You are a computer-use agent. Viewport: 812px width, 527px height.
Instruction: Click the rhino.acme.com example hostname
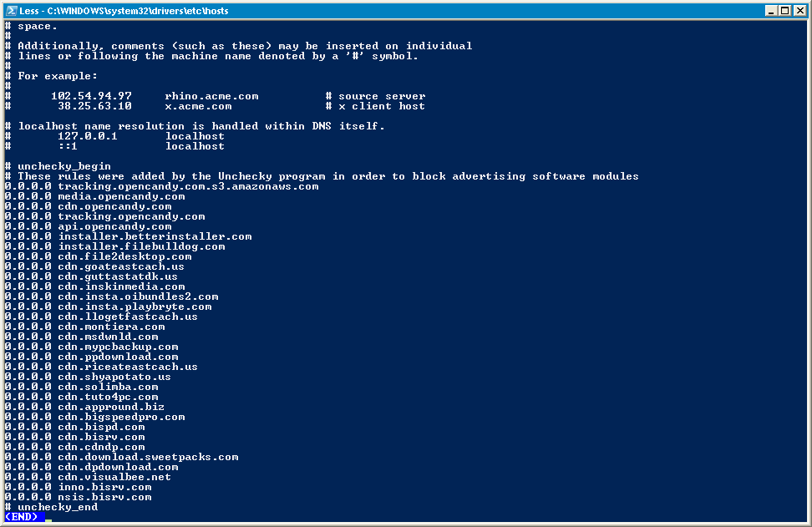(212, 96)
